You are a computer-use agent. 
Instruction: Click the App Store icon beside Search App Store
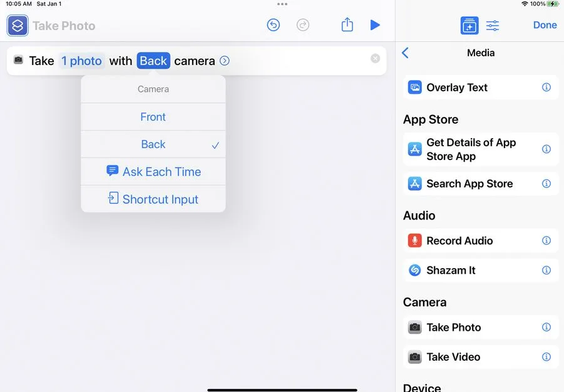415,184
